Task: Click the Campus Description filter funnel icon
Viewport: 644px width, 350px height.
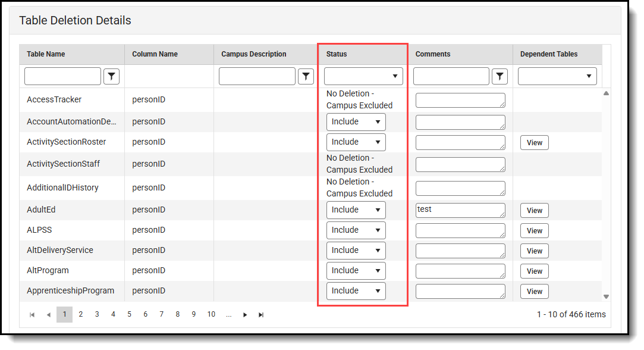Action: tap(306, 76)
